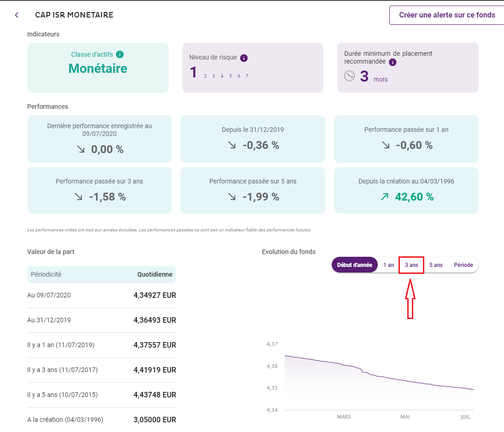Show the 3 ans fund evolution

[411, 265]
